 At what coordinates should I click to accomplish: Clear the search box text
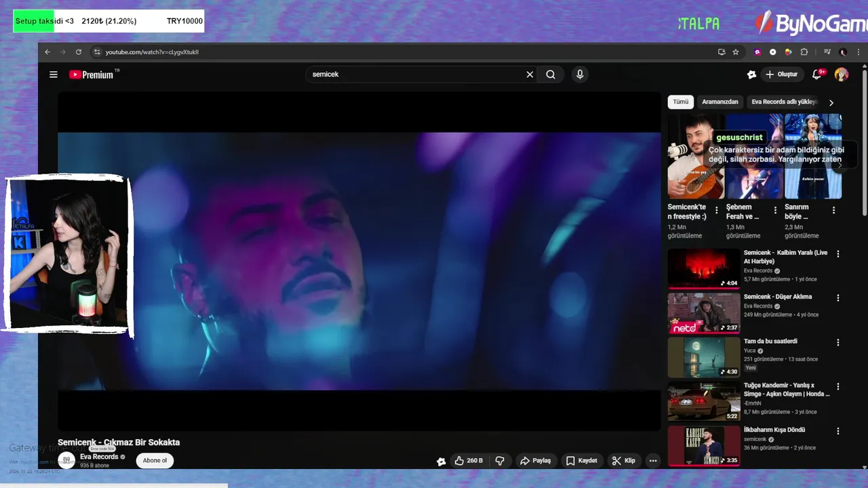tap(530, 75)
